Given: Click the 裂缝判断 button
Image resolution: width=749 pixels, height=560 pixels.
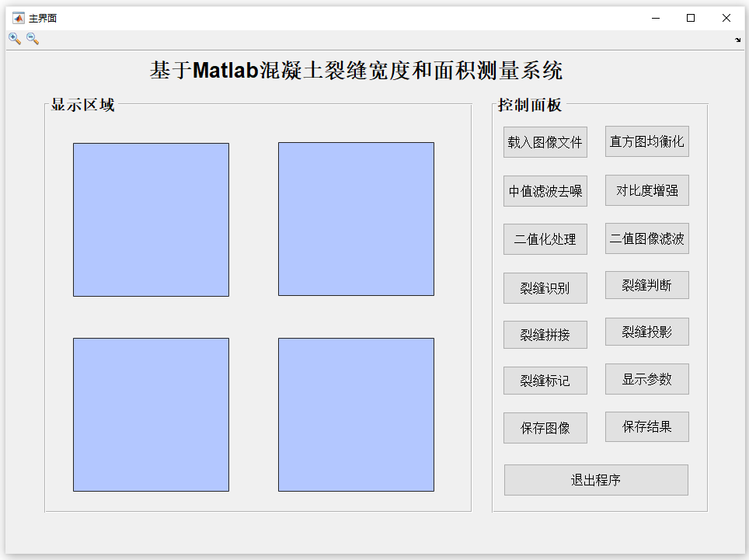Looking at the screenshot, I should tap(646, 285).
